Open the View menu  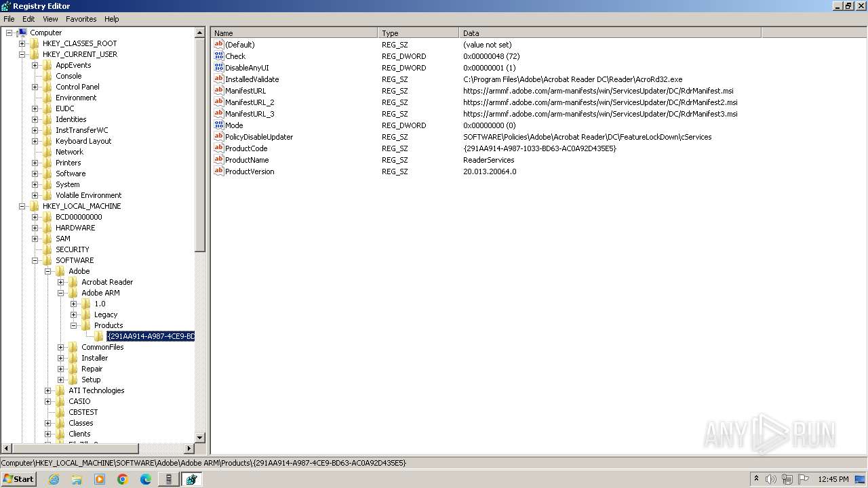(50, 19)
